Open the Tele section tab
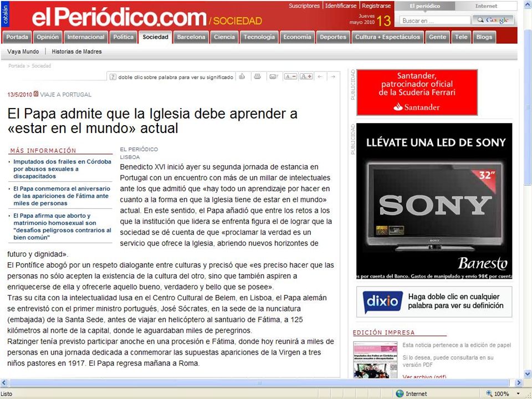The height and width of the screenshot is (399, 532). (x=461, y=37)
